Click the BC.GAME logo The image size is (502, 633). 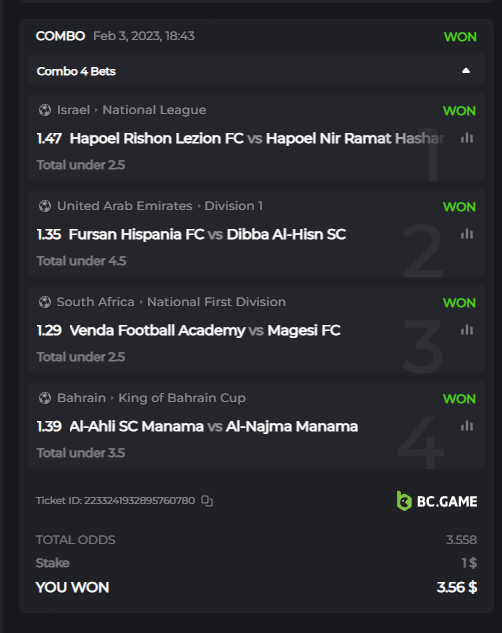437,501
